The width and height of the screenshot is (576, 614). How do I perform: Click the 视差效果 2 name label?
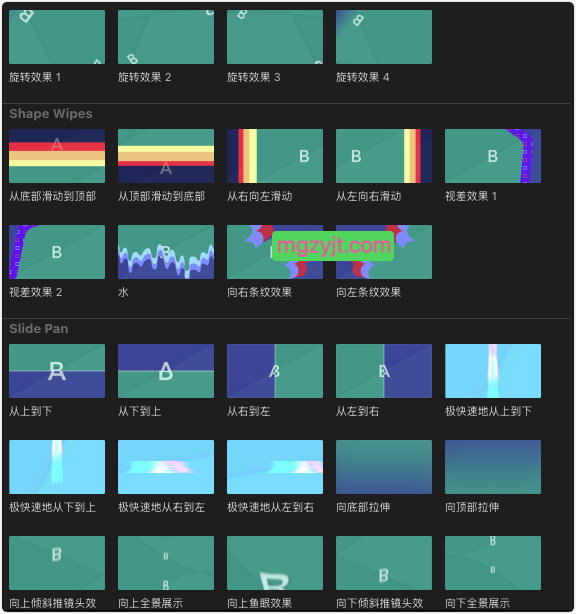click(36, 292)
